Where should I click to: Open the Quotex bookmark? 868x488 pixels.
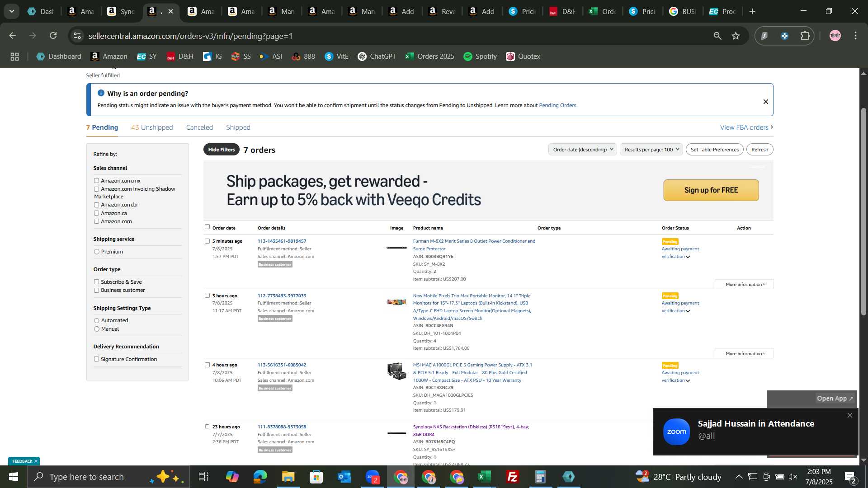tap(523, 56)
